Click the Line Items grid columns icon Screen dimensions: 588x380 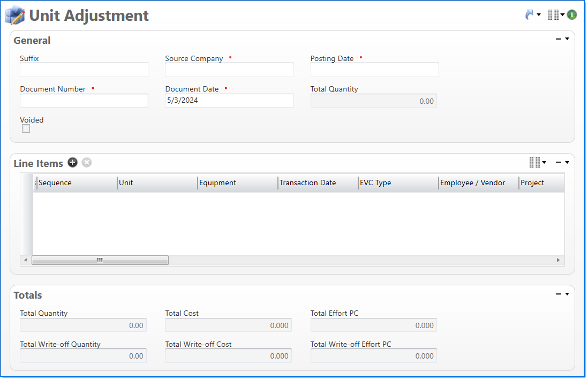[x=534, y=162]
